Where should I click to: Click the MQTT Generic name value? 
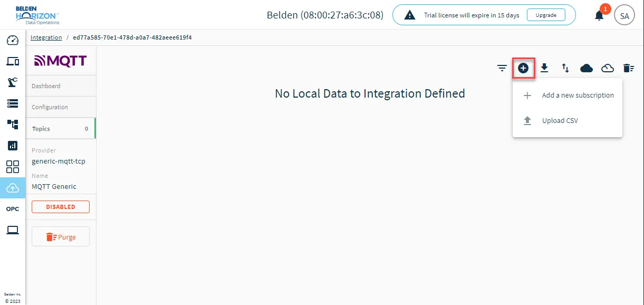(54, 187)
